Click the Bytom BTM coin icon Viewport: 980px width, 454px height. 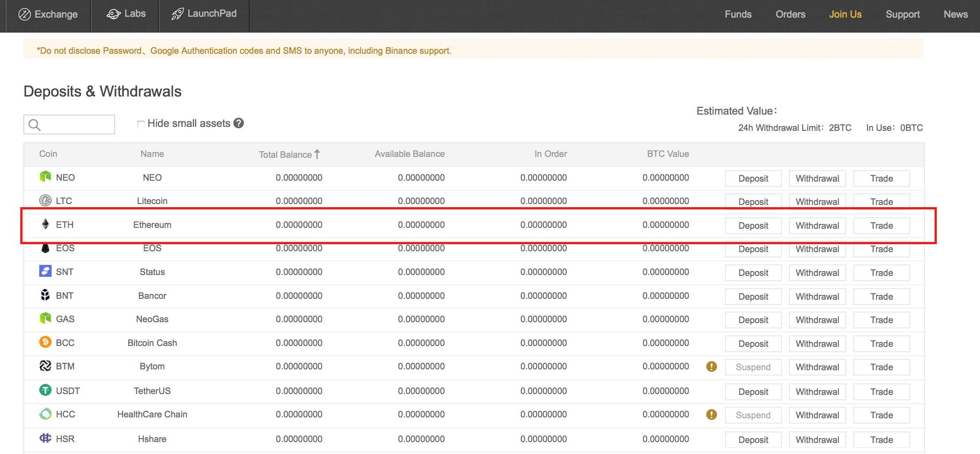tap(45, 366)
